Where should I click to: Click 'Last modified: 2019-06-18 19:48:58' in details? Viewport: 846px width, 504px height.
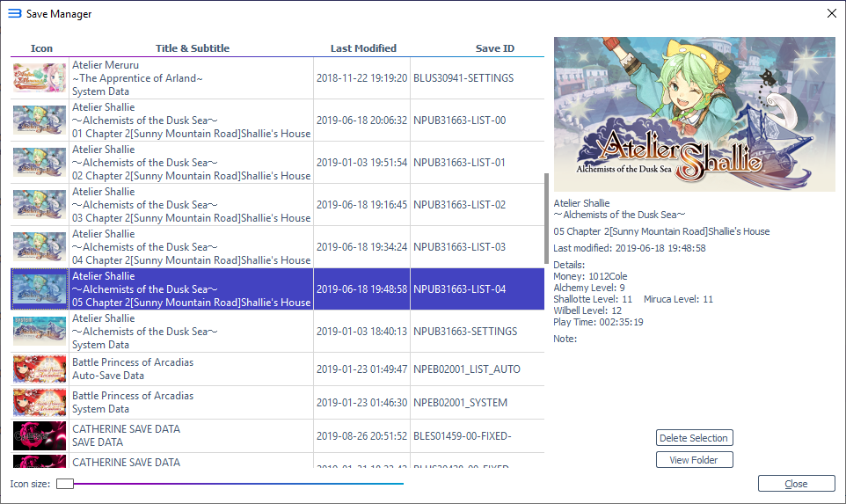[x=630, y=248]
